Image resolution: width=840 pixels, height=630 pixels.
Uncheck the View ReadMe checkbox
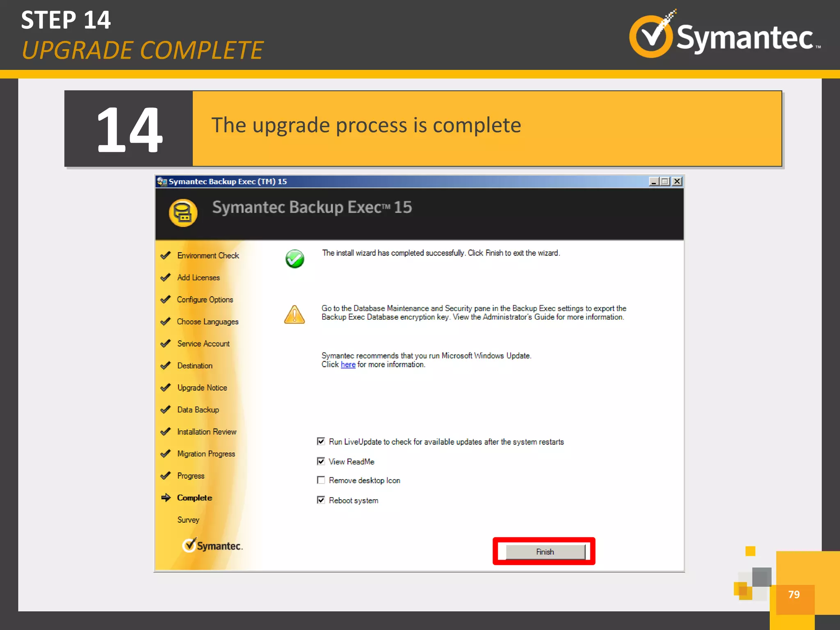pos(321,461)
